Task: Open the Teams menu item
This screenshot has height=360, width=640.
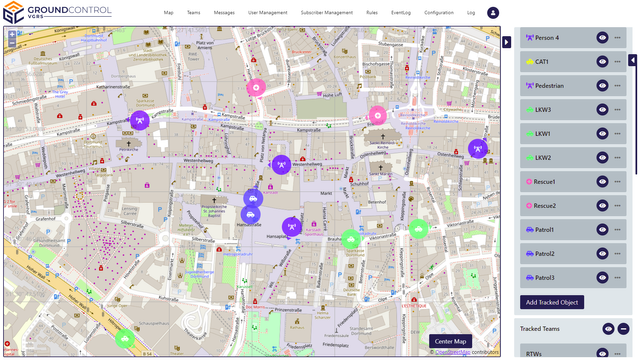Action: (193, 13)
